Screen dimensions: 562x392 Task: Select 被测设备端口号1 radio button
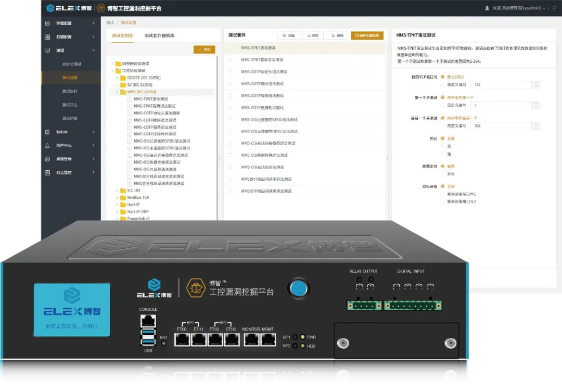click(442, 194)
